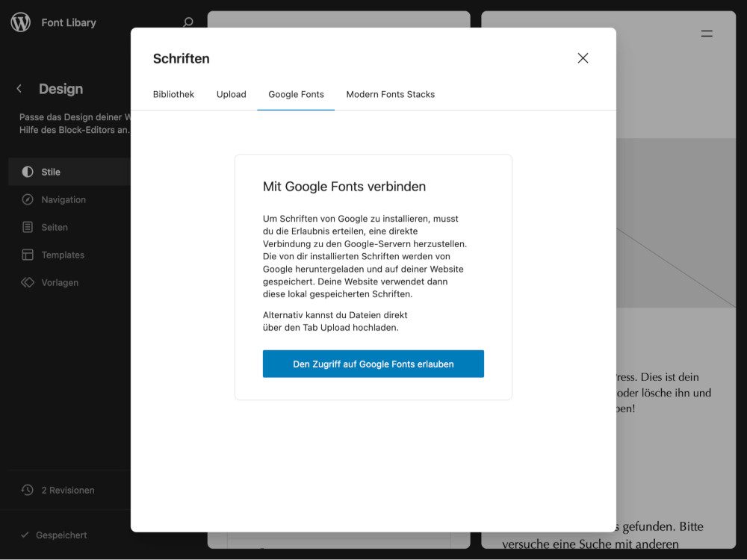Click the Vorlagen diamond icon
The height and width of the screenshot is (560, 747).
point(28,282)
